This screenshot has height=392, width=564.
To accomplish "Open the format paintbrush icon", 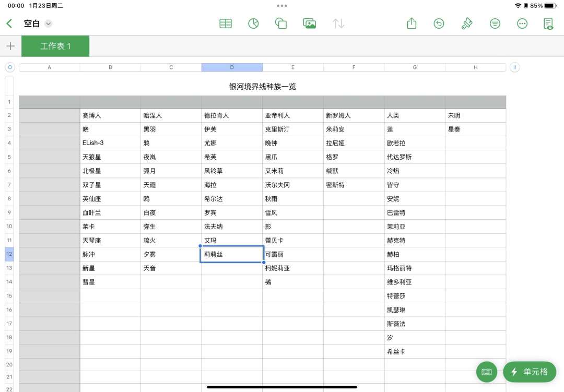I will click(x=466, y=23).
